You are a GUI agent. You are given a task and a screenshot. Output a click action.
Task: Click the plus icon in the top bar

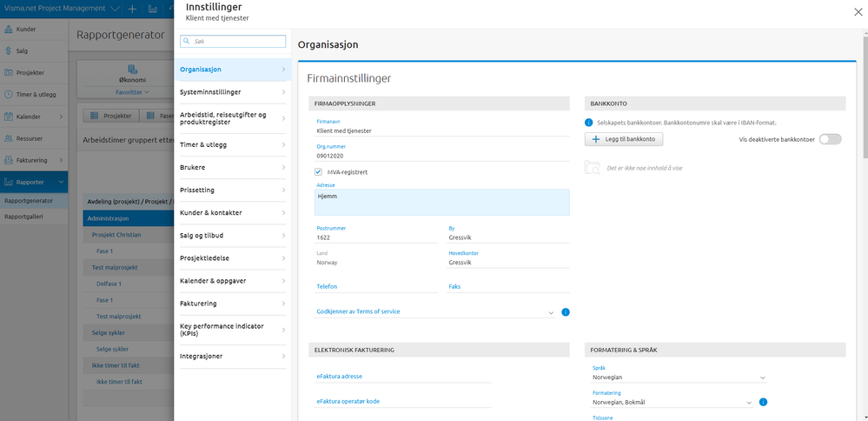pos(132,9)
